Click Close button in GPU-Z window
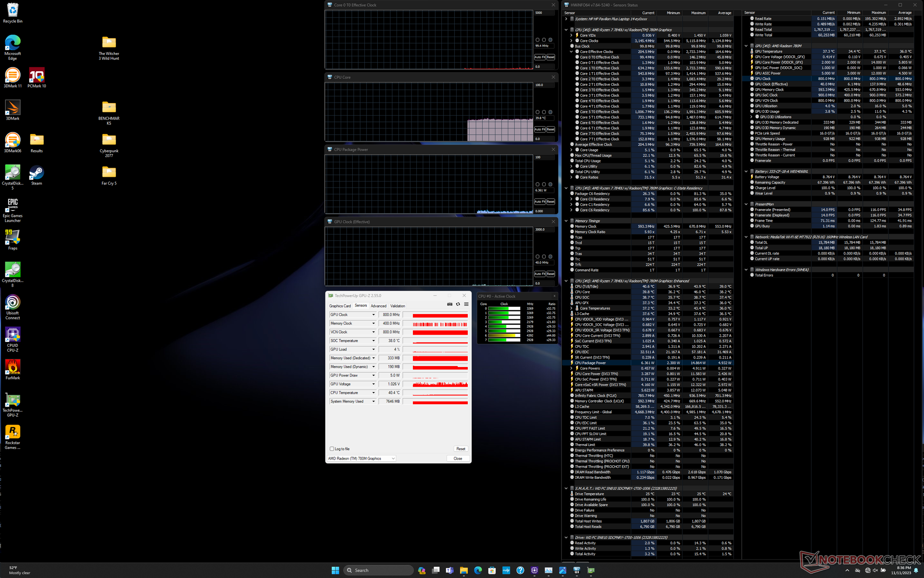The width and height of the screenshot is (924, 578). [458, 459]
